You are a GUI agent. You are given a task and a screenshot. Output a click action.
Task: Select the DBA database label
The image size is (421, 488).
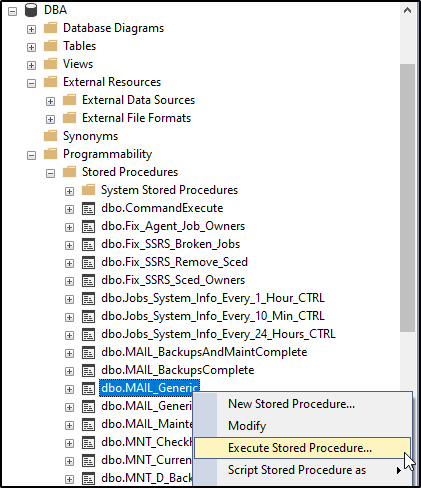click(55, 10)
